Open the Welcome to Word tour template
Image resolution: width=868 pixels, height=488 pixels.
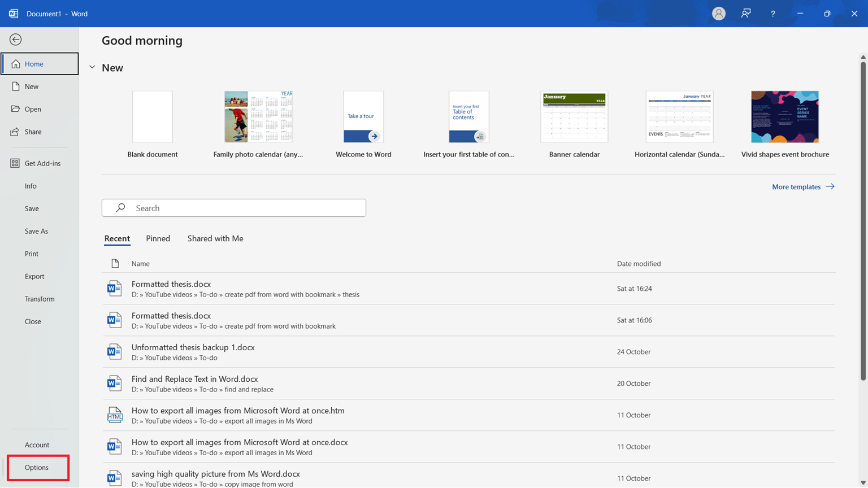363,124
